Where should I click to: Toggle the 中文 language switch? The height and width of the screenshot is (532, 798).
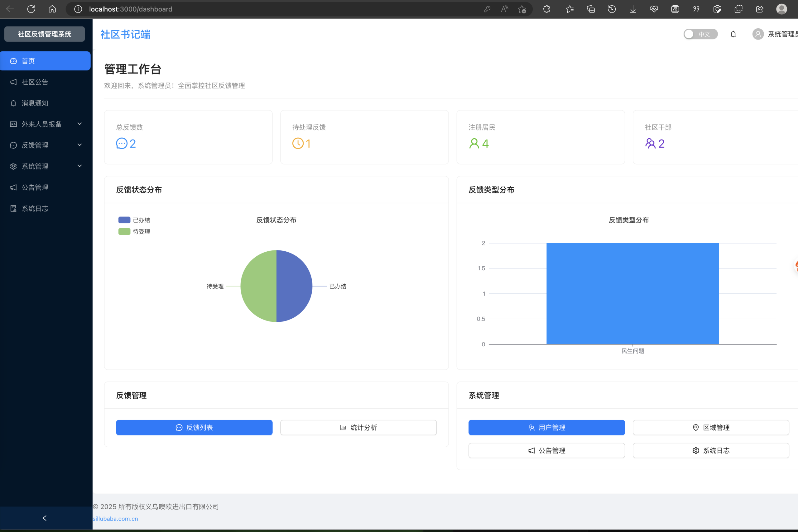700,34
